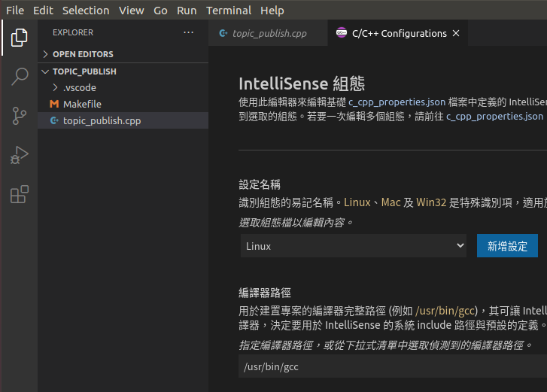Open the Edit menu

tap(43, 11)
